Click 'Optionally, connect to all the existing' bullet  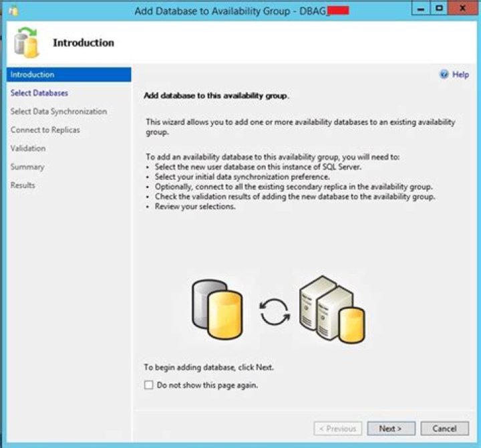(x=293, y=187)
